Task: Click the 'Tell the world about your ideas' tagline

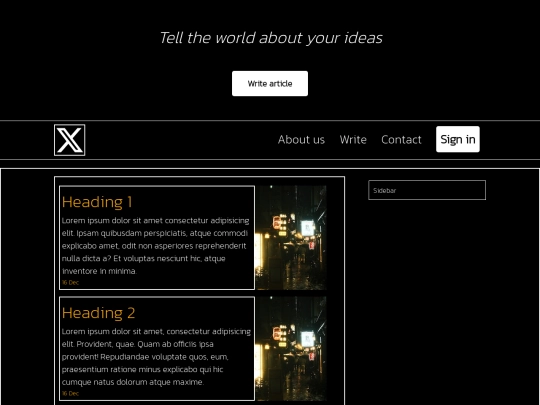Action: point(271,38)
